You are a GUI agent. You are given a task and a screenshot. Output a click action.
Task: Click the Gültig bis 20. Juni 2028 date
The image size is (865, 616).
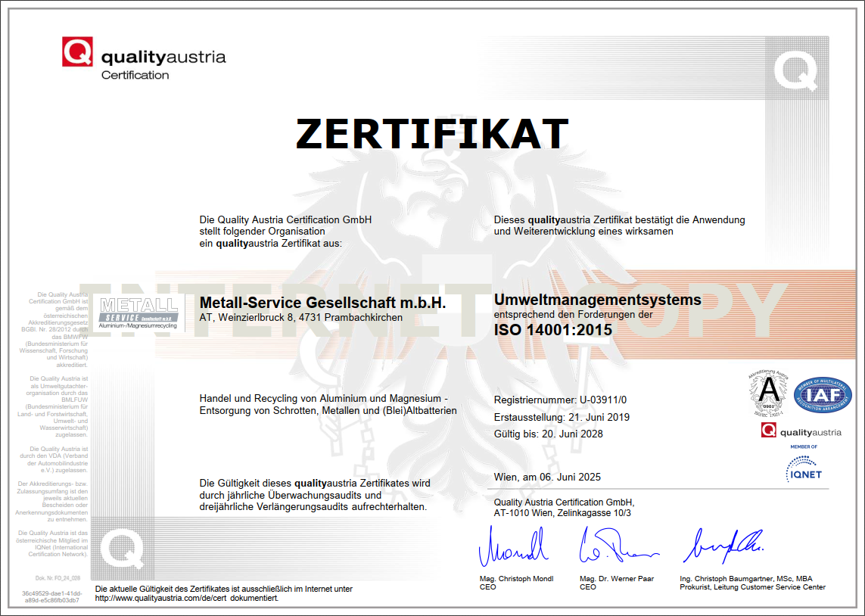click(549, 434)
